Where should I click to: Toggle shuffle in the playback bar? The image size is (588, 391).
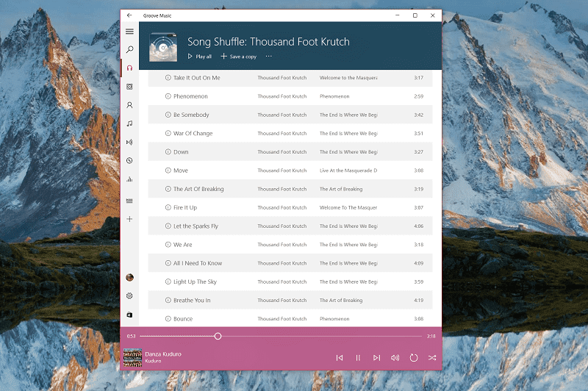pyautogui.click(x=432, y=358)
